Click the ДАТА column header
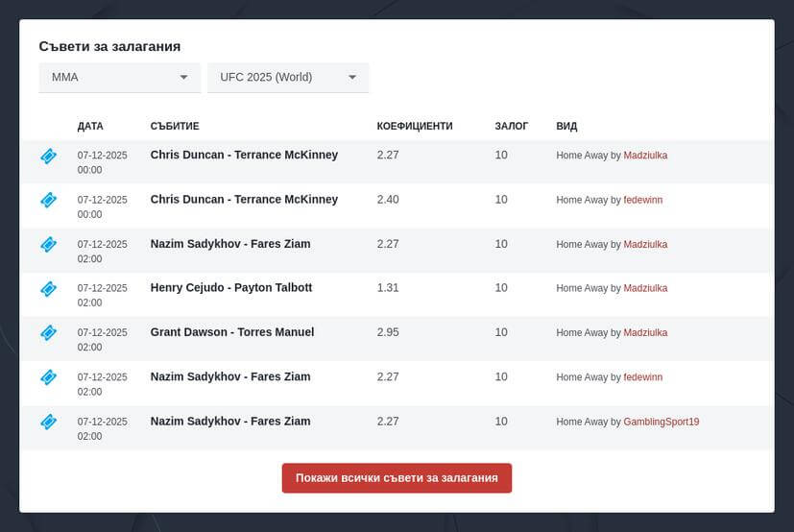This screenshot has width=794, height=532. point(90,126)
